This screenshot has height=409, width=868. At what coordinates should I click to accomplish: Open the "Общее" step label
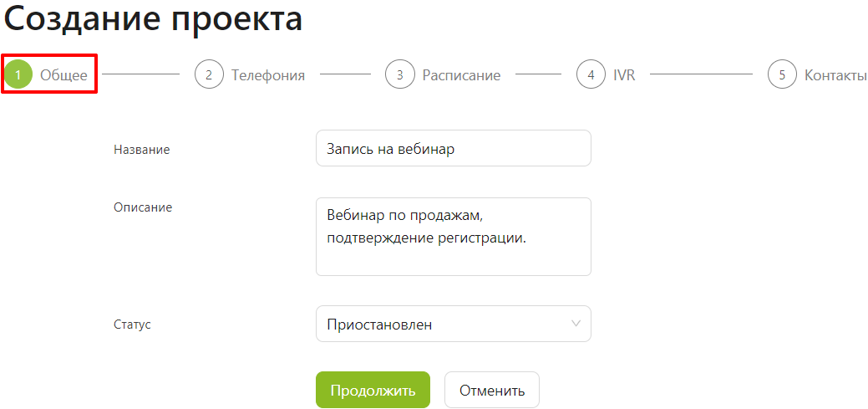tap(63, 75)
